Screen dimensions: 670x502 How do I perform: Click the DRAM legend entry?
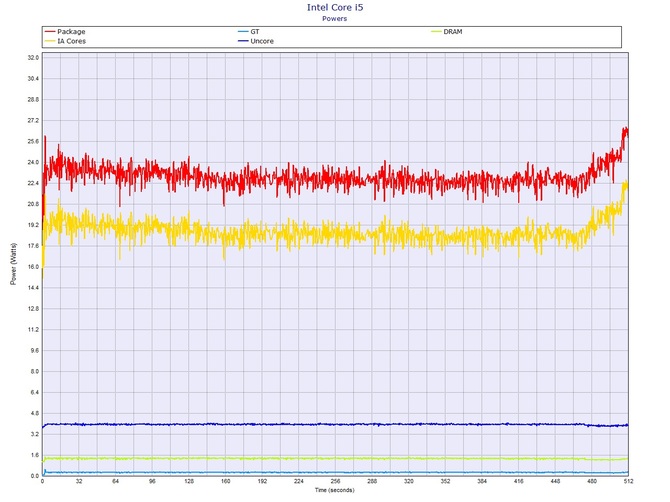click(447, 32)
